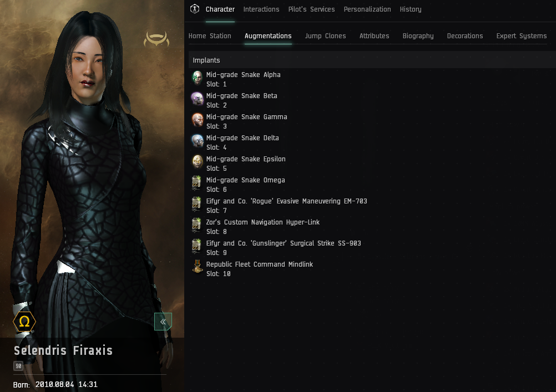The width and height of the screenshot is (556, 392).
Task: Select Republic Fleet Command Mindlink text
Action: (x=260, y=264)
